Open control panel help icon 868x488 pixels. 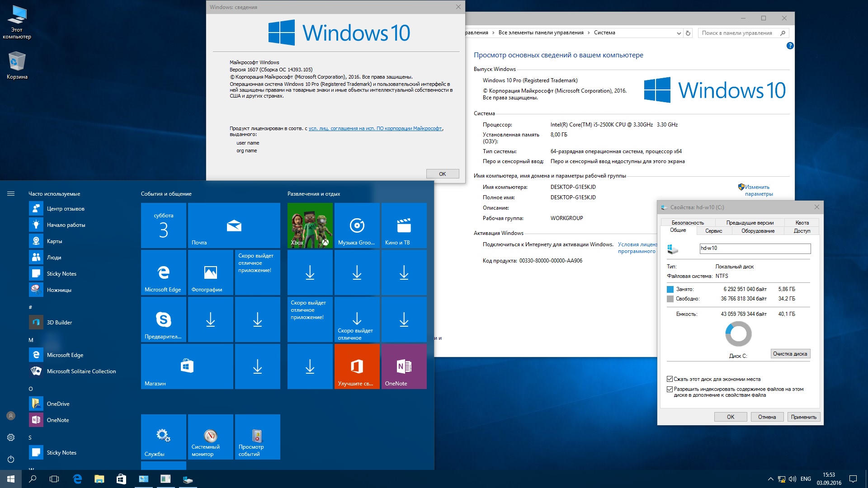tap(790, 46)
